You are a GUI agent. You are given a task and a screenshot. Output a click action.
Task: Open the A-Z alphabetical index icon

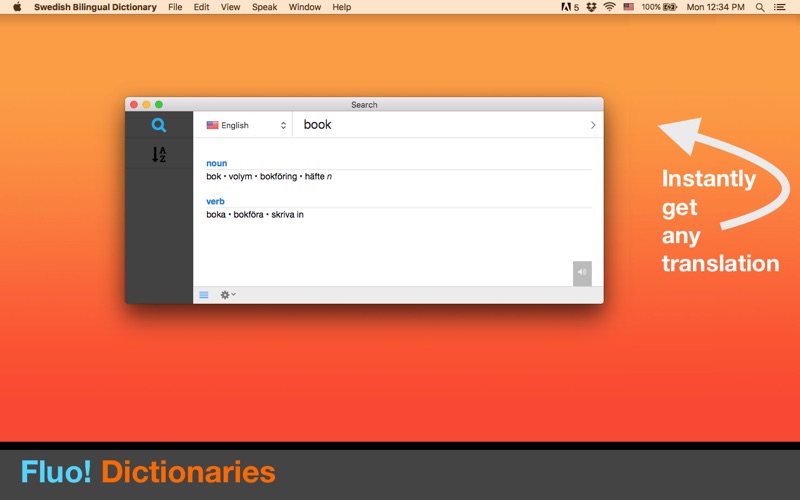tap(159, 154)
